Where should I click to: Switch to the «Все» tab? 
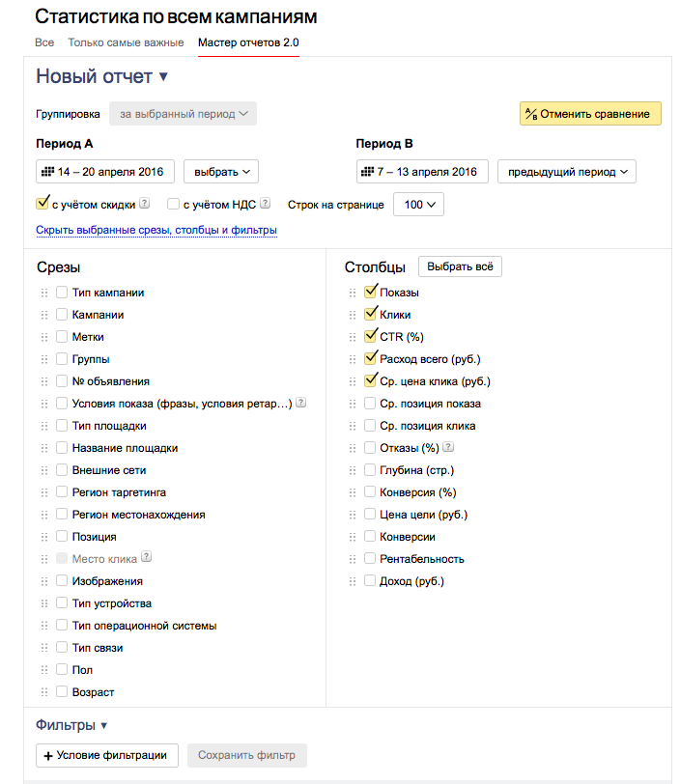coord(44,42)
